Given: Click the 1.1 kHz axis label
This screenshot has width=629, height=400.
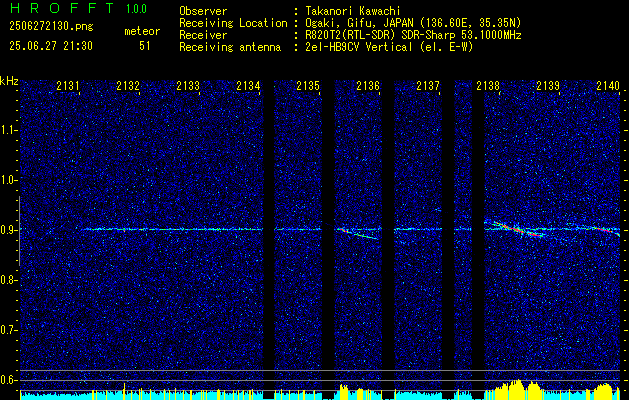Looking at the screenshot, I should tap(8, 130).
